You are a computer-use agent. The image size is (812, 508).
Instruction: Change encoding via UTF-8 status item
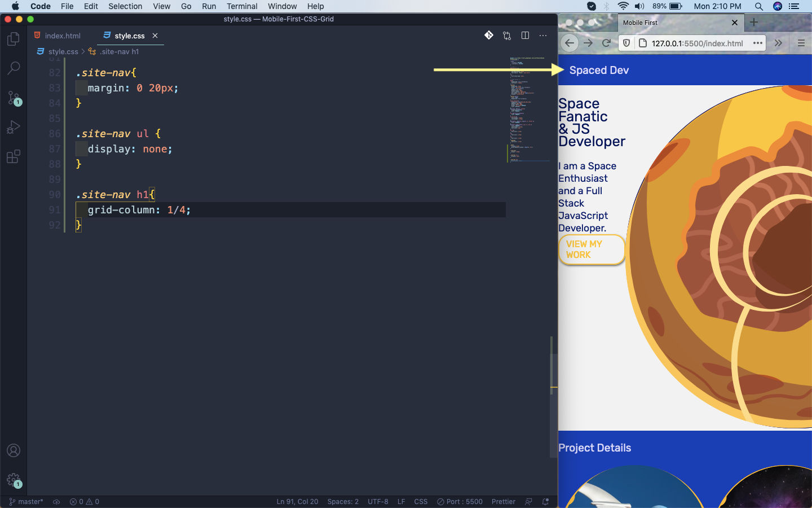pos(378,501)
